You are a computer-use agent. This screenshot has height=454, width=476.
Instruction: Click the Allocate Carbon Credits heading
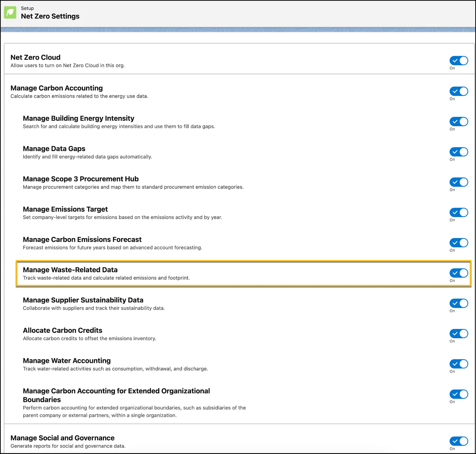[62, 331]
